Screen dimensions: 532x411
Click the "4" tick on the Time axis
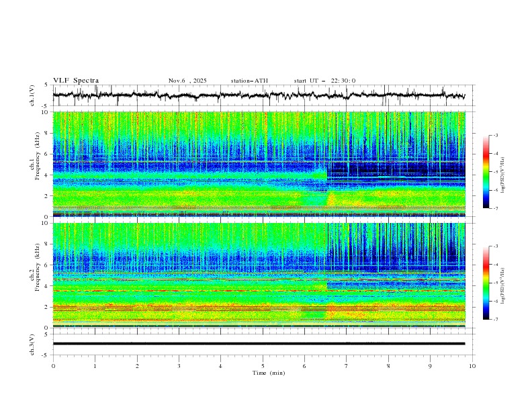(x=220, y=366)
